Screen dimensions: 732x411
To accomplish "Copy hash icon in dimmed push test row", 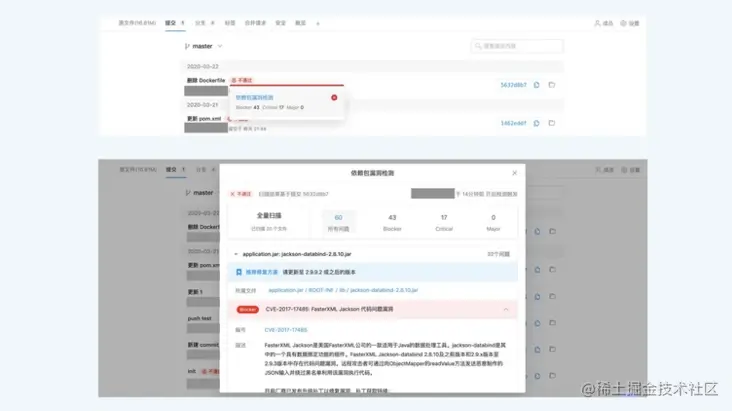I will click(537, 323).
